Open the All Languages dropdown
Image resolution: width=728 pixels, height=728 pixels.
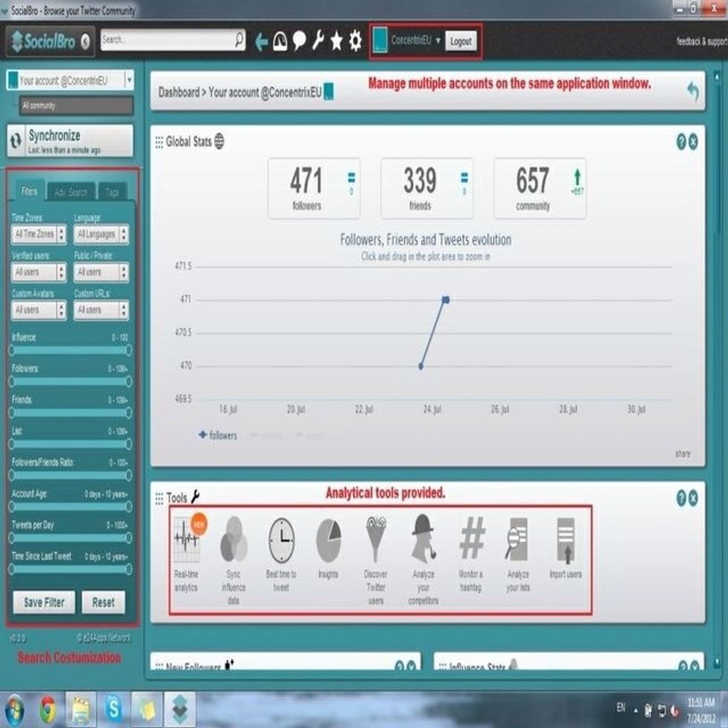point(101,235)
